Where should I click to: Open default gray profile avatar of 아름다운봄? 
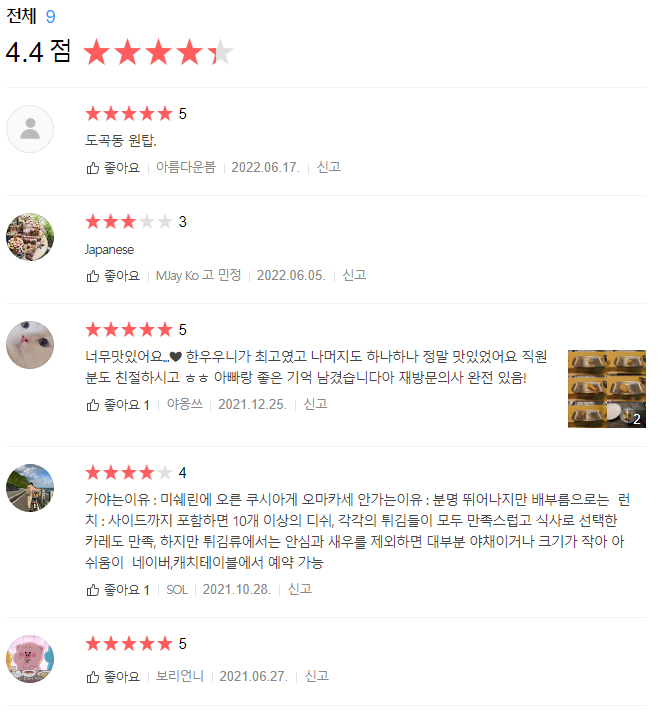30,129
